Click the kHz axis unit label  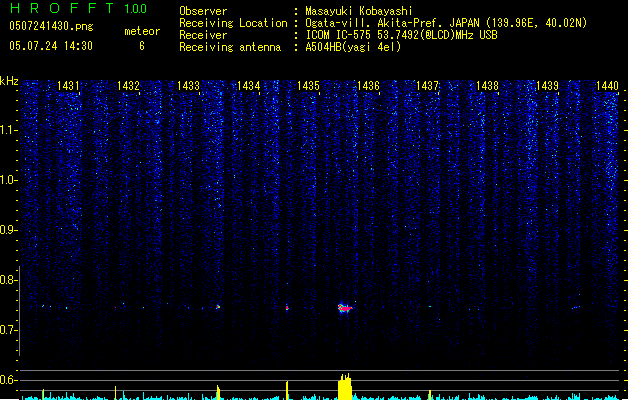9,81
